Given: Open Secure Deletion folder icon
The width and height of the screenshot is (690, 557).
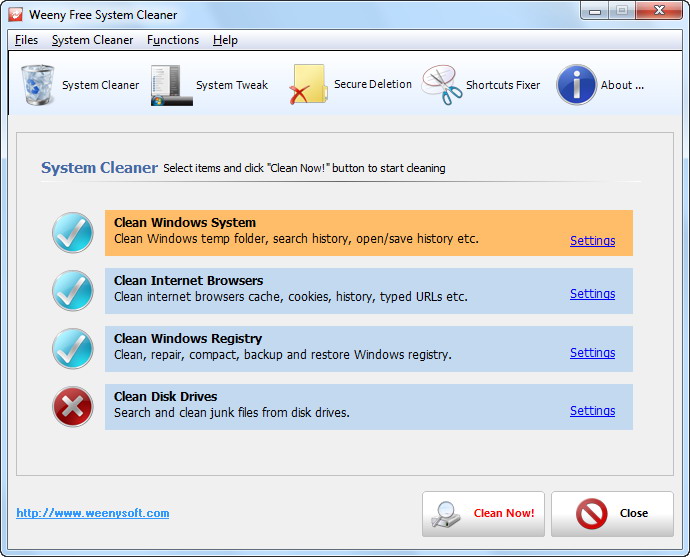Looking at the screenshot, I should pos(309,84).
